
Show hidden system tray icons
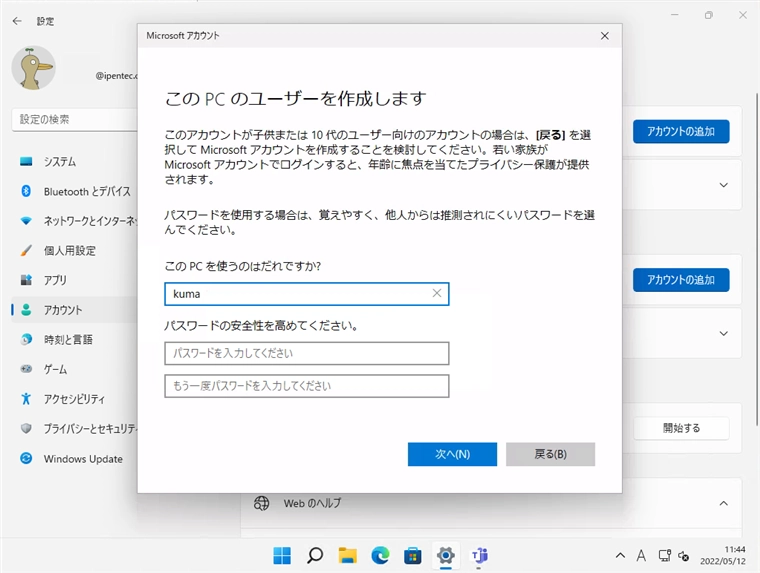(620, 556)
